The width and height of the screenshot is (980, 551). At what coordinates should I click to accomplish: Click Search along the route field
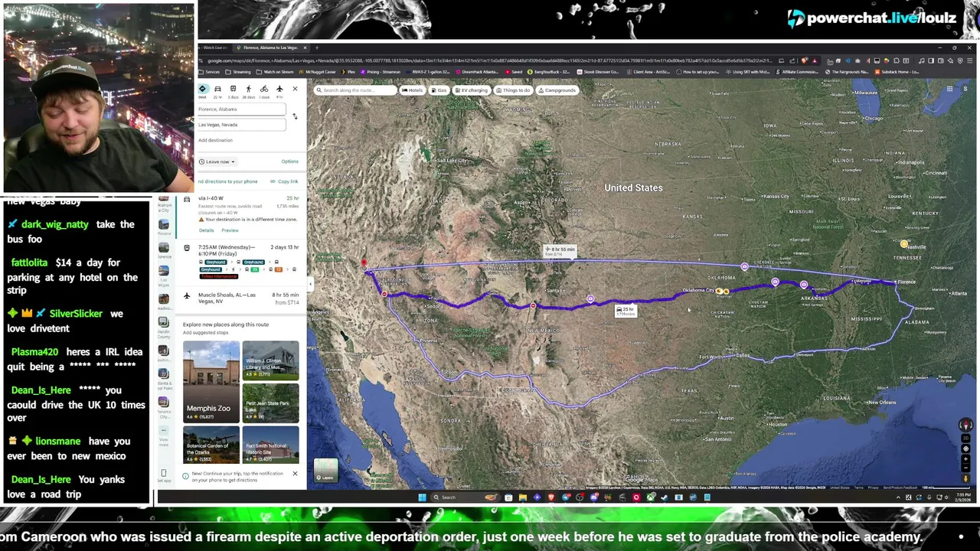[355, 90]
